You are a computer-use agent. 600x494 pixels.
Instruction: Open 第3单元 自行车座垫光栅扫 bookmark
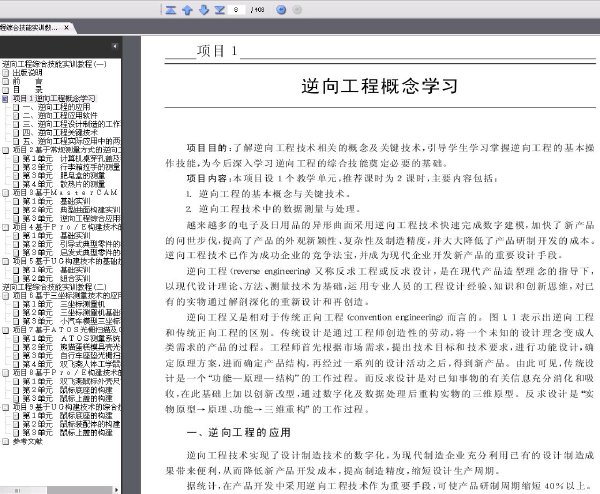click(71, 355)
